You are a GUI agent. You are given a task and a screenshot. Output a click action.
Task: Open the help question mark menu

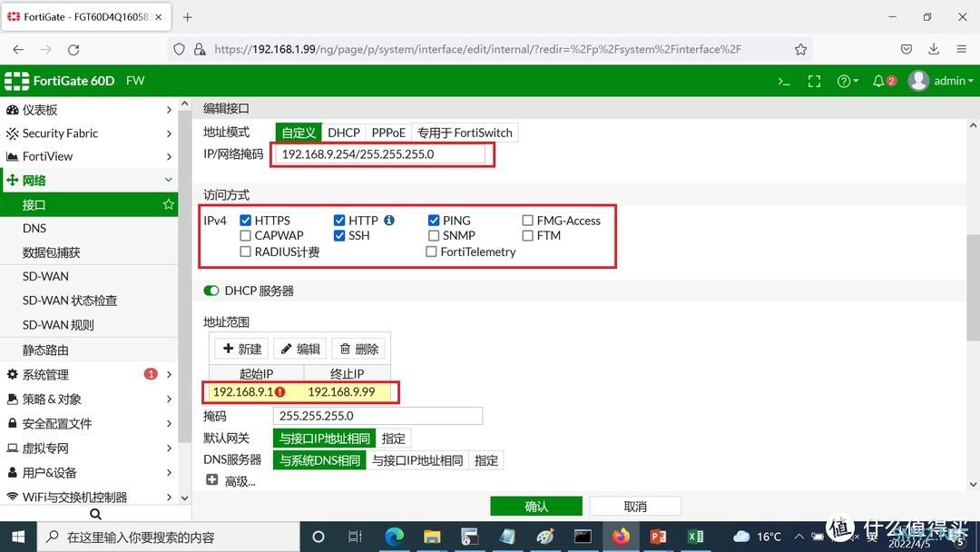point(848,82)
